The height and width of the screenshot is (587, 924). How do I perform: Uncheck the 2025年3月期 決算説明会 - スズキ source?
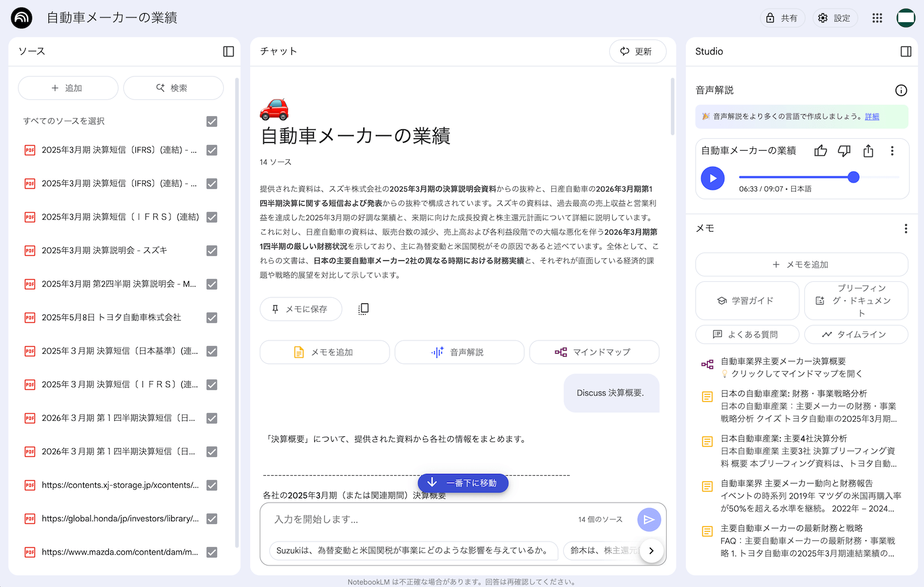pyautogui.click(x=212, y=251)
